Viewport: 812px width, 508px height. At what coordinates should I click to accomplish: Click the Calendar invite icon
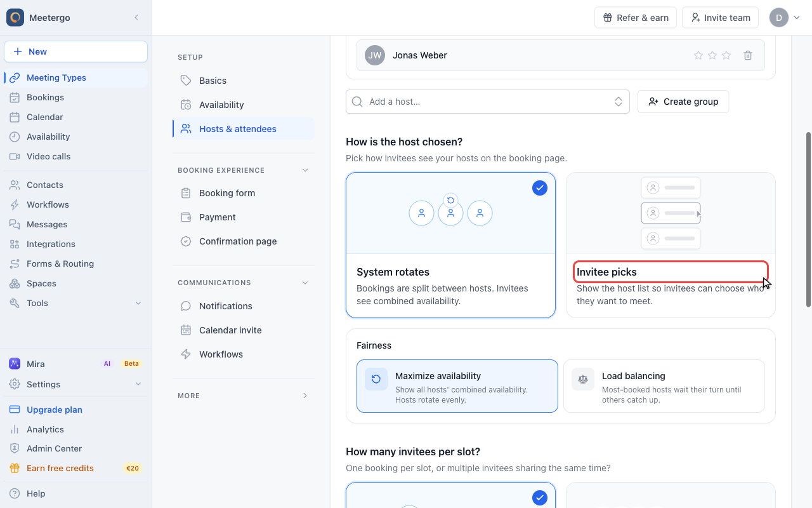pos(186,330)
